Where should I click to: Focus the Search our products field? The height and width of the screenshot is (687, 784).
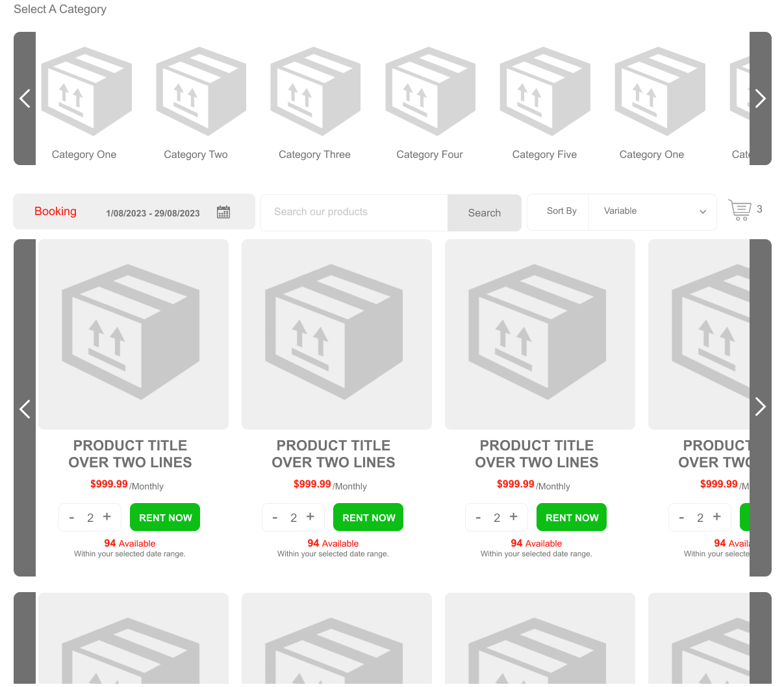(354, 212)
